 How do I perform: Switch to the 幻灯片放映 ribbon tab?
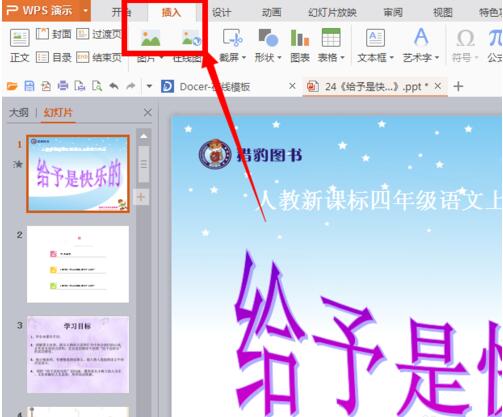[x=332, y=13]
